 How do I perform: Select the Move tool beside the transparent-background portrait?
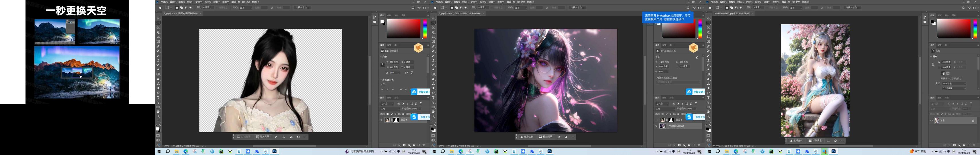coord(158,18)
